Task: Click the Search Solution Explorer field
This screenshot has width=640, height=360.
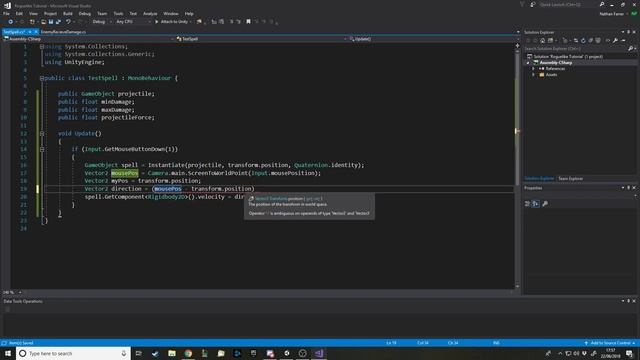Action: tap(576, 49)
